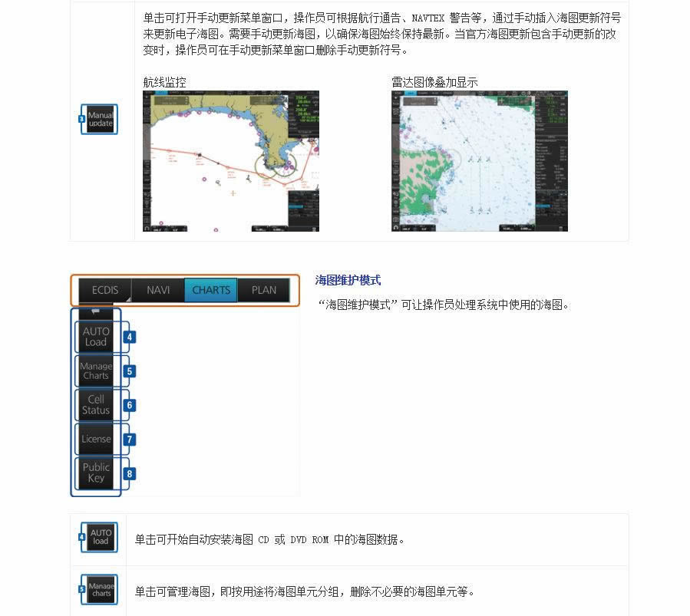Click the small flag icon below the ECDIS tab
This screenshot has height=616, width=690.
[x=95, y=312]
